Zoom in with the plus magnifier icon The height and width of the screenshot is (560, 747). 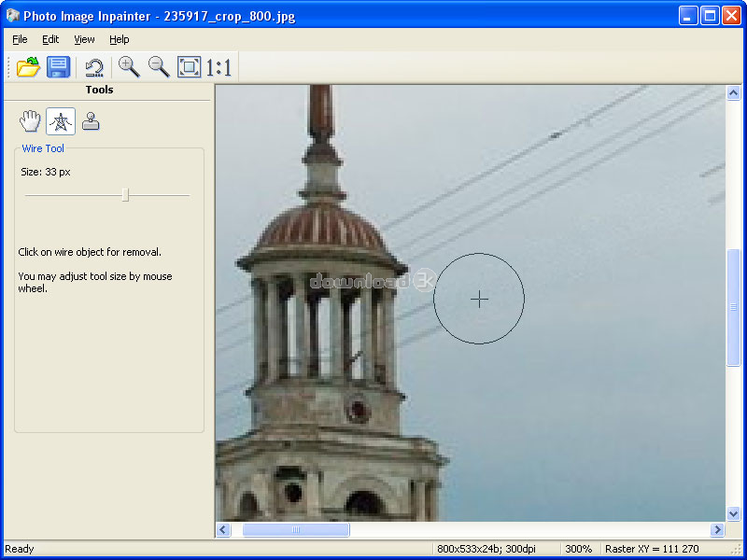coord(129,66)
